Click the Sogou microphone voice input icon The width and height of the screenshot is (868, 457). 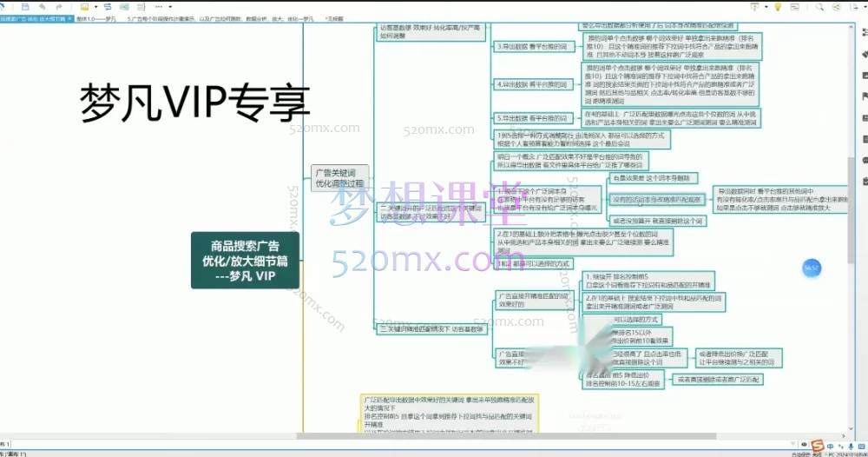(x=851, y=447)
